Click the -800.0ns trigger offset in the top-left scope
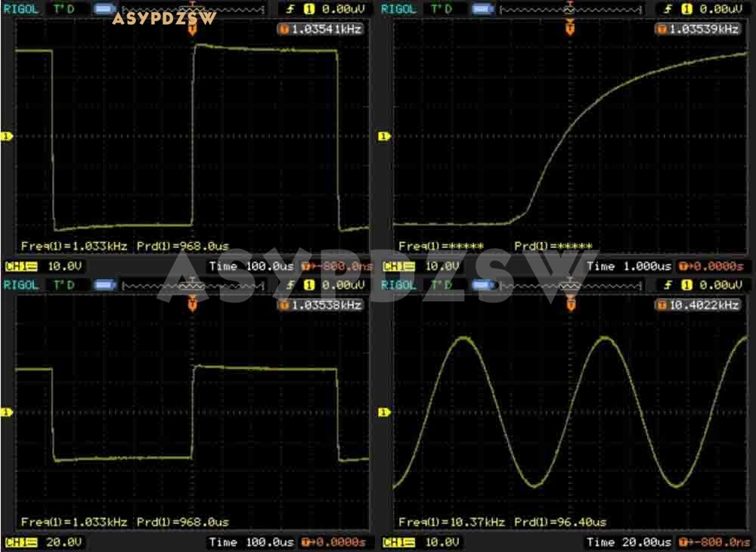The width and height of the screenshot is (756, 552). (337, 267)
